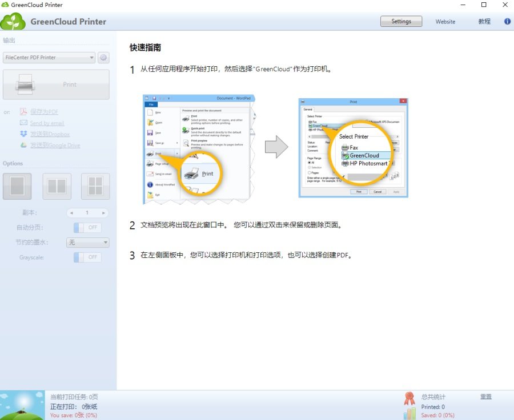
Task: Click the Google Drive icon
Action: point(23,145)
